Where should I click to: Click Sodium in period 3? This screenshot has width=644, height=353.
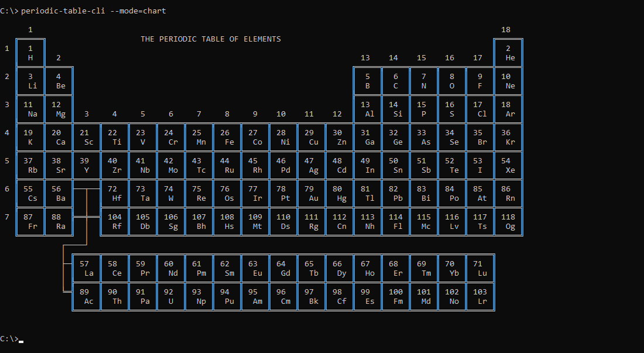click(30, 109)
